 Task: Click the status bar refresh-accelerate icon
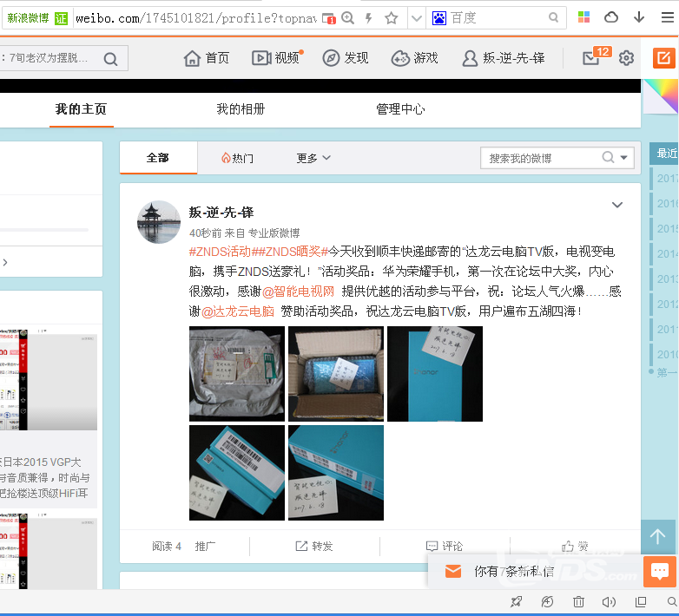[x=547, y=602]
